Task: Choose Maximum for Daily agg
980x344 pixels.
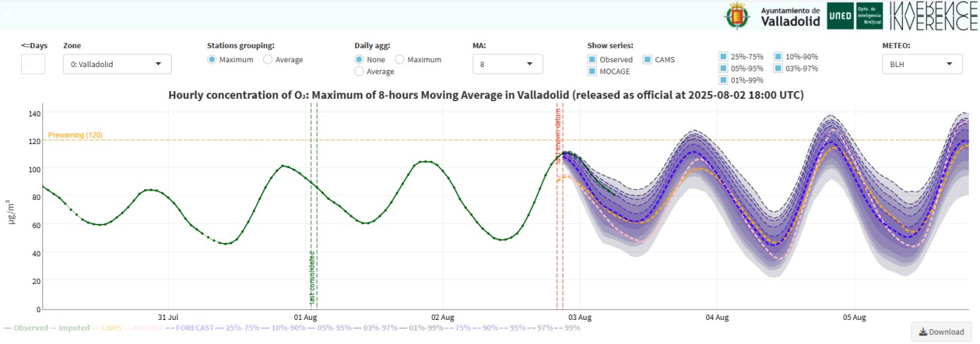Action: (399, 60)
